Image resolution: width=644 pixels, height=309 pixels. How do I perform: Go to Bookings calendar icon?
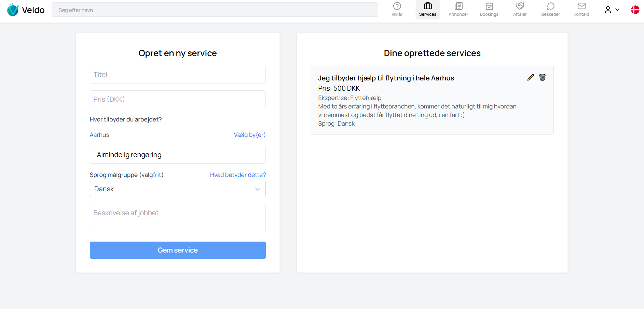(489, 6)
